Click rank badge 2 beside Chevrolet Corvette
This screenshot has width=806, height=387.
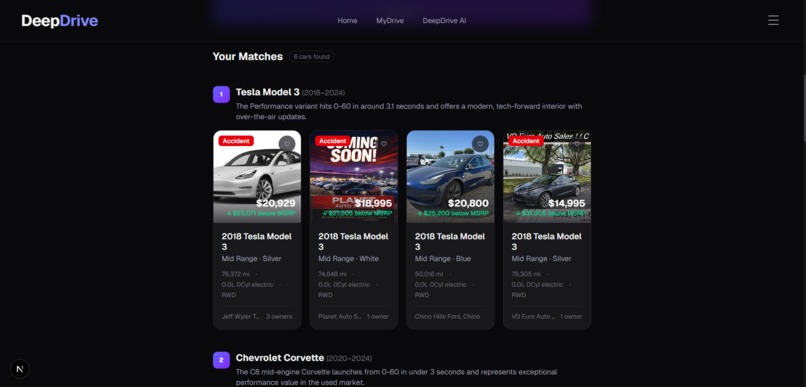coord(221,360)
